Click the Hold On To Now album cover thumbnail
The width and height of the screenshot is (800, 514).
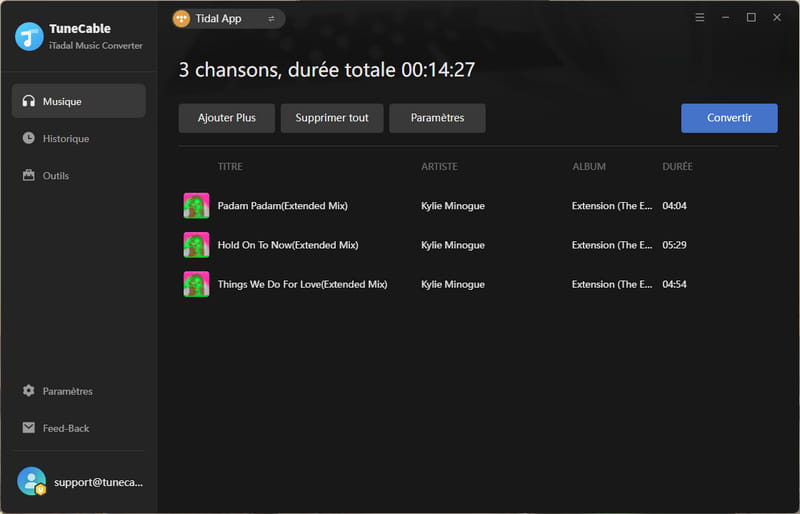coord(196,245)
